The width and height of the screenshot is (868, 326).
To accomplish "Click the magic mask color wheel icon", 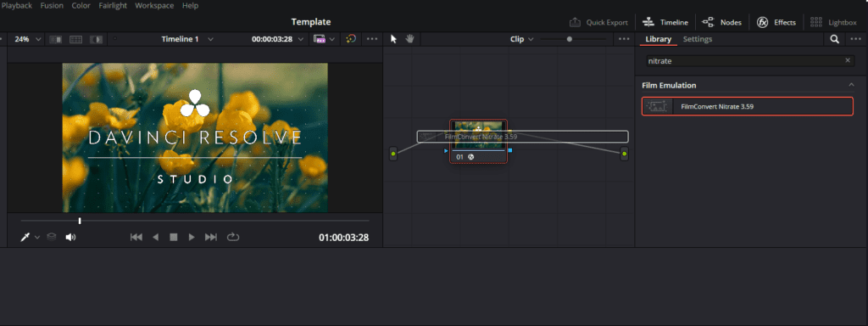I will click(x=351, y=39).
